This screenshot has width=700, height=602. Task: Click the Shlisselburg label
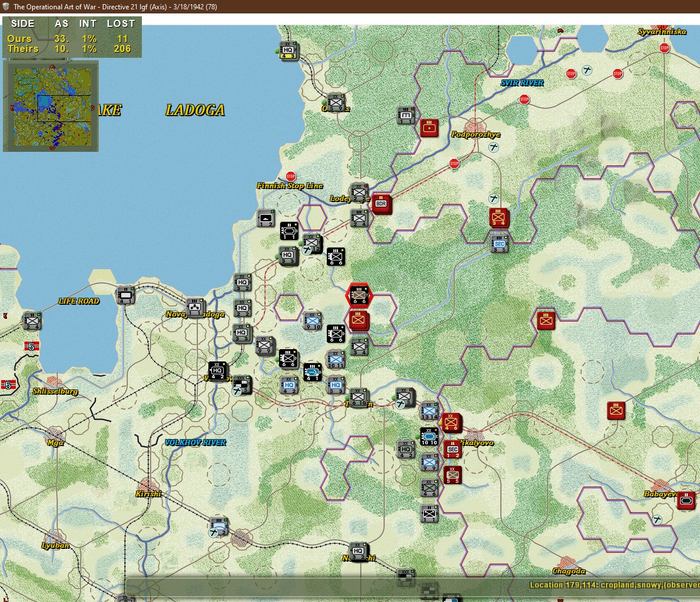55,391
